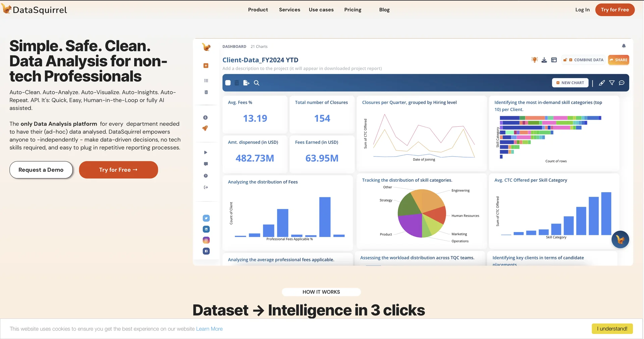
Task: Click the Assessing the workload distribution title
Action: (x=417, y=258)
